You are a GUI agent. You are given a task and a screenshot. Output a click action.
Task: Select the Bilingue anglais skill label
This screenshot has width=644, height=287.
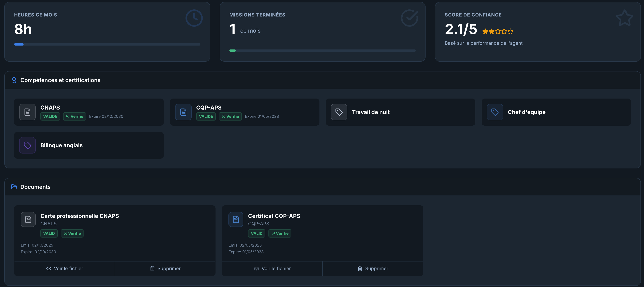click(62, 145)
